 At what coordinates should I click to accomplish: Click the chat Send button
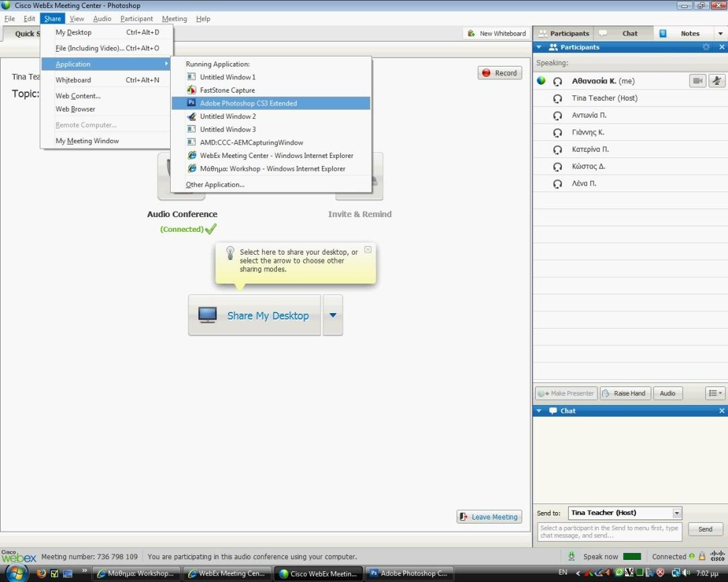(705, 529)
